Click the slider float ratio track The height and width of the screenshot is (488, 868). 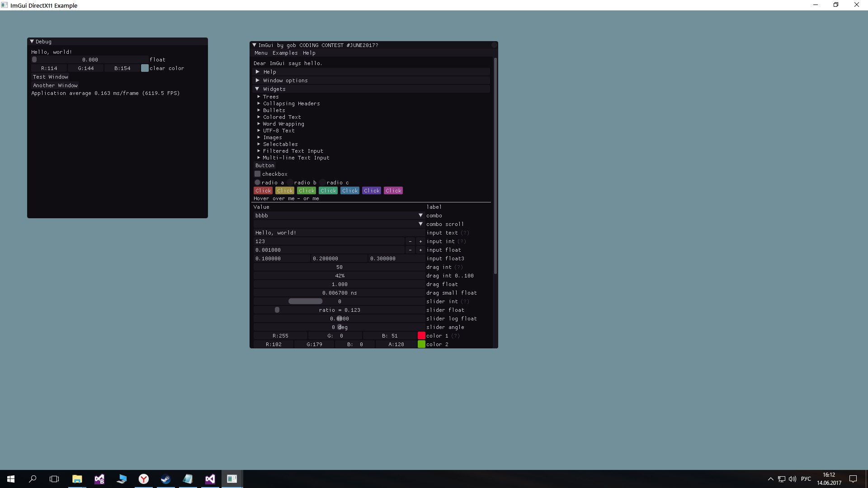tap(339, 310)
